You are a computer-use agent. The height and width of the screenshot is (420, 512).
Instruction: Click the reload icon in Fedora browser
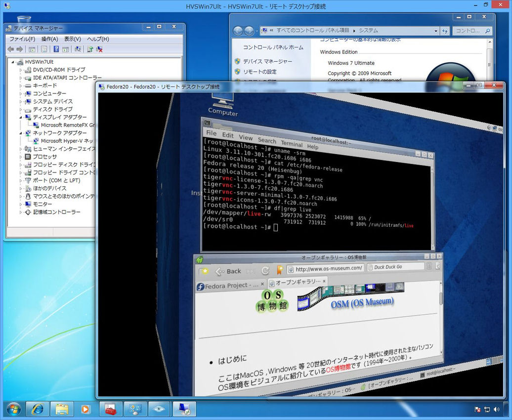click(265, 270)
